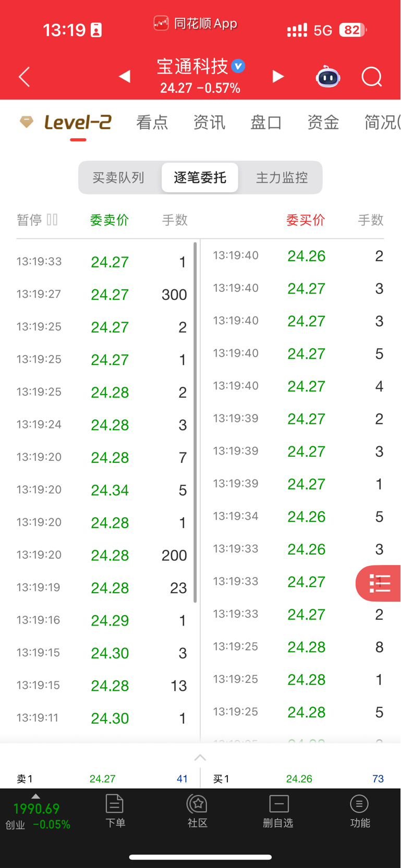401x868 pixels.
Task: Tap the back arrow in the header
Action: point(24,77)
